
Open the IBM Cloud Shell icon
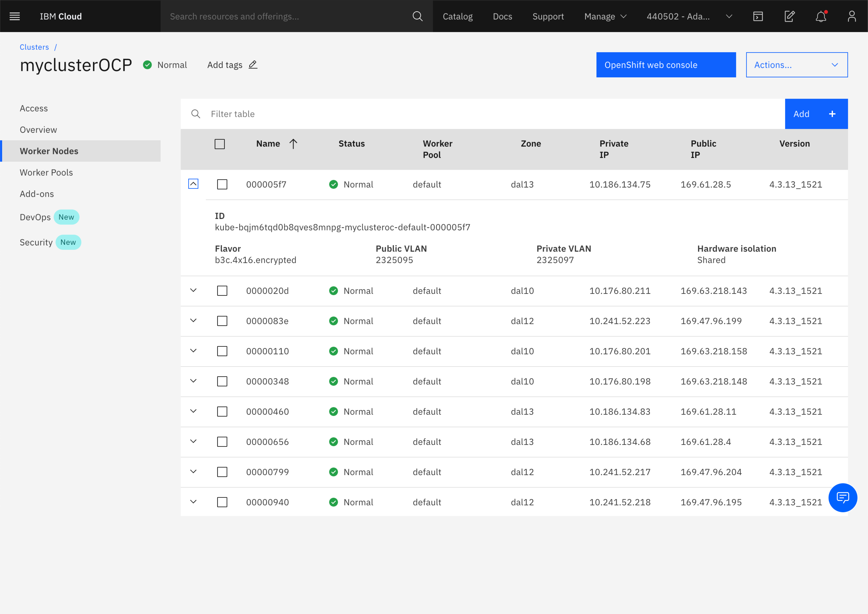pyautogui.click(x=758, y=16)
